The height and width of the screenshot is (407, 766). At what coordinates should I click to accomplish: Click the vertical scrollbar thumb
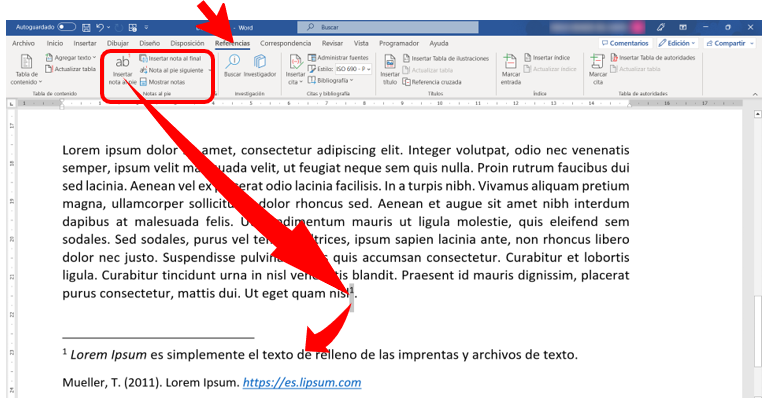757,331
